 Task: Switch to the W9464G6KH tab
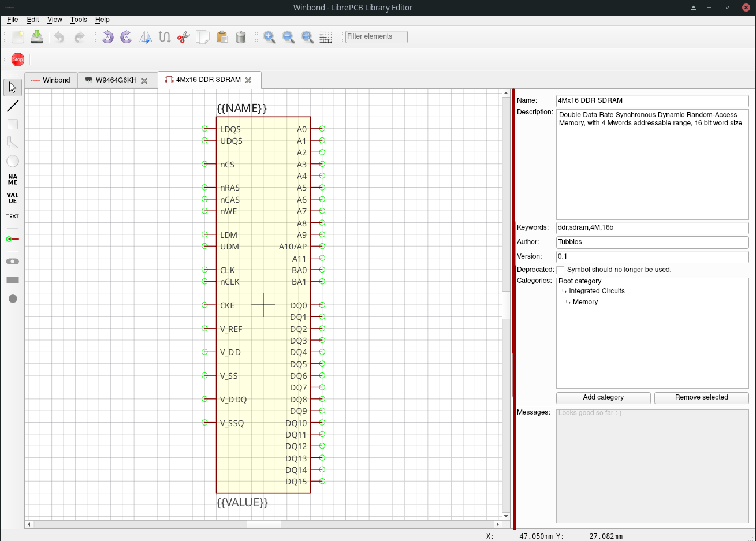116,80
